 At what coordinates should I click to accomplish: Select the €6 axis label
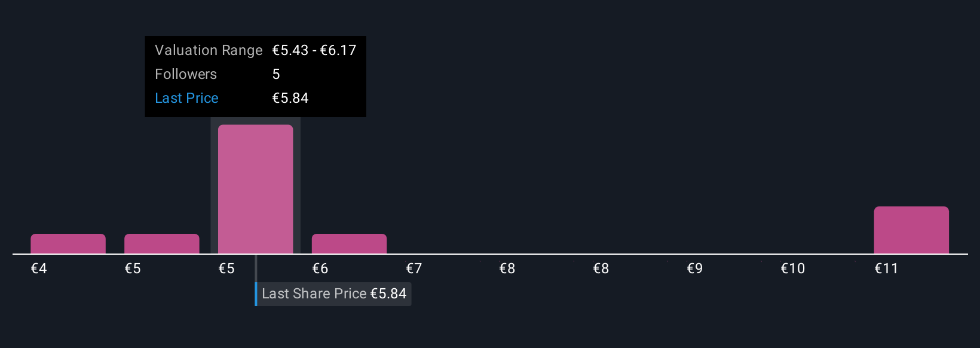pyautogui.click(x=320, y=268)
